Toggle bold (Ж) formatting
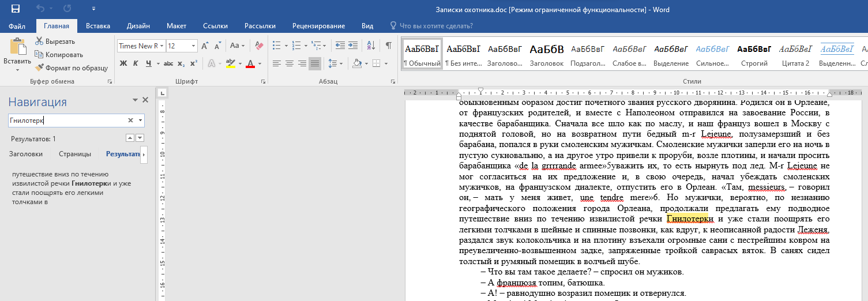Image resolution: width=868 pixels, height=301 pixels. (x=123, y=63)
